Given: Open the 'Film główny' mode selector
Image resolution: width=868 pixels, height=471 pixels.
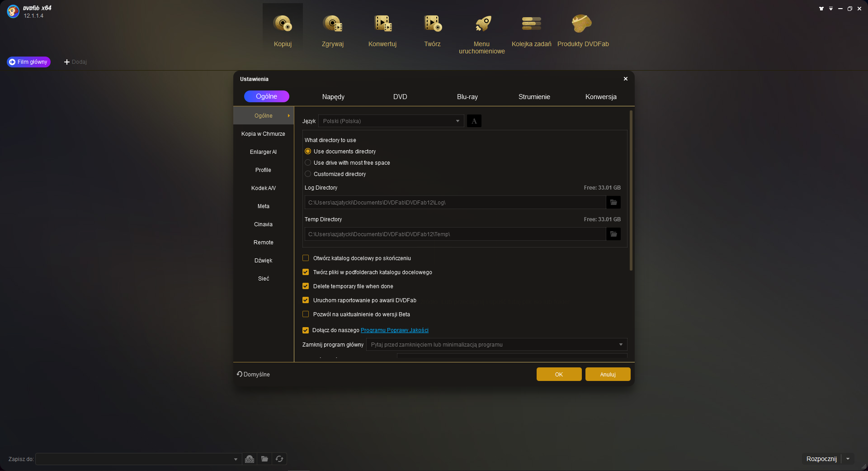Looking at the screenshot, I should [x=28, y=62].
